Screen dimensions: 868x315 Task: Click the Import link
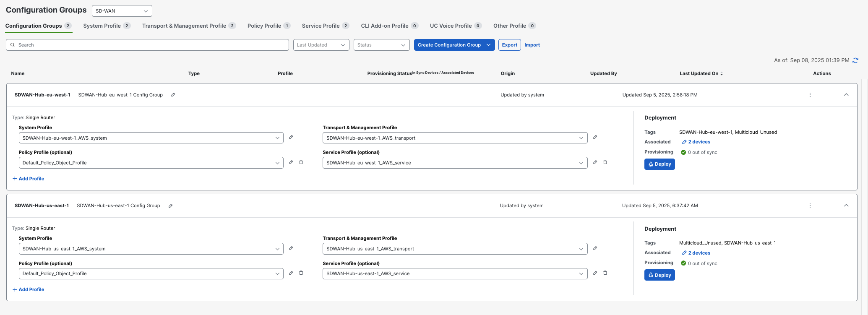[x=532, y=45]
